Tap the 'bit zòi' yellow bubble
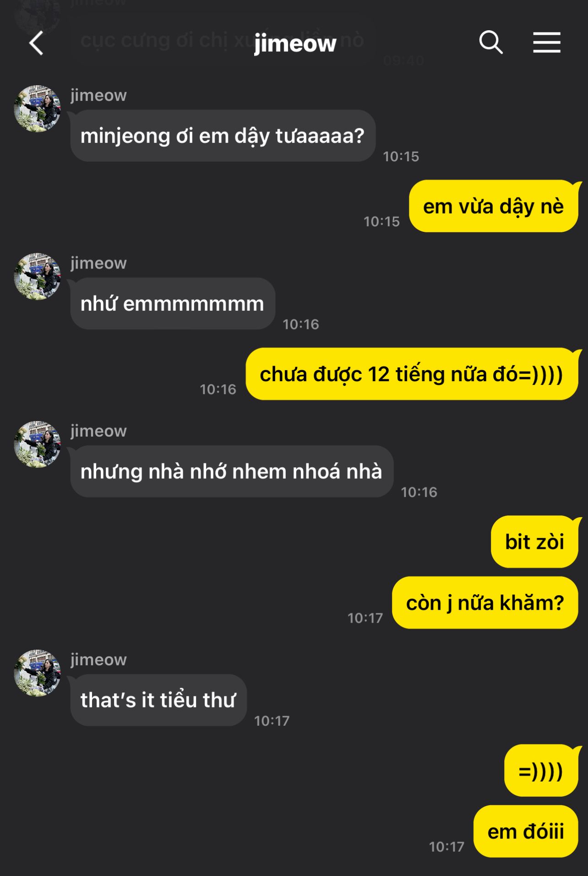Viewport: 588px width, 876px height. pos(534,542)
